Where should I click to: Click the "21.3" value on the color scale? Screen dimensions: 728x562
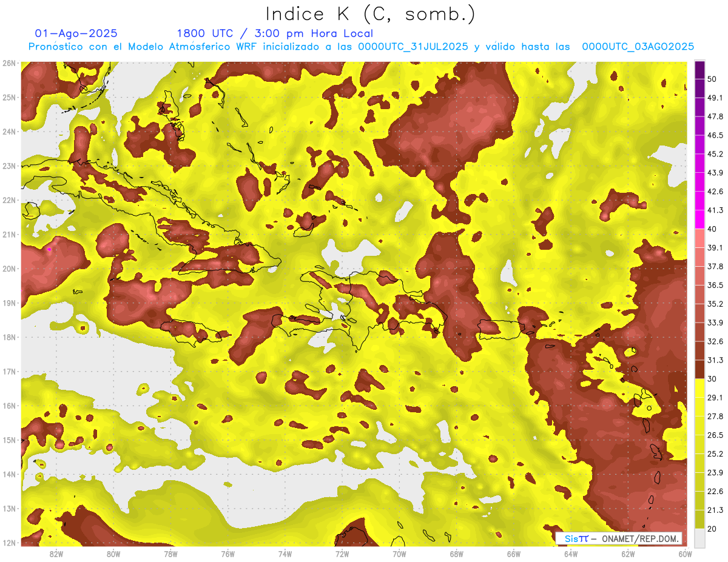(x=715, y=510)
